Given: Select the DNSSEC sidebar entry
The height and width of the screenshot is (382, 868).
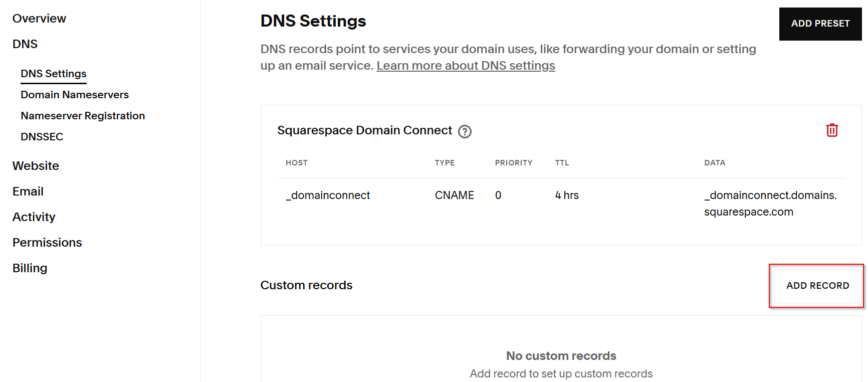Looking at the screenshot, I should point(42,137).
